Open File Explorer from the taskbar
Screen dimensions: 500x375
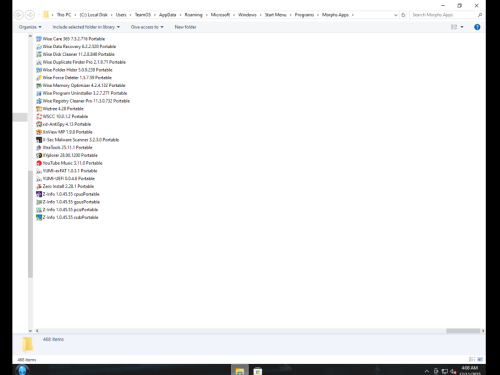tap(240, 370)
